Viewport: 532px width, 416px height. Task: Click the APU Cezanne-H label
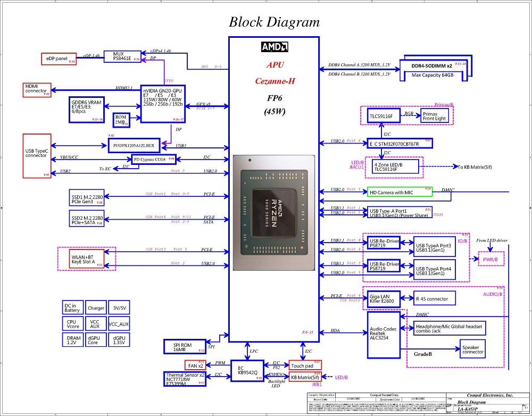[275, 72]
